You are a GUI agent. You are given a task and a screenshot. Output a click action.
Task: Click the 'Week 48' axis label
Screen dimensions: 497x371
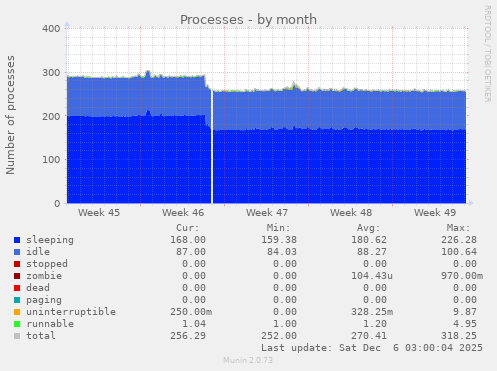pyautogui.click(x=351, y=213)
